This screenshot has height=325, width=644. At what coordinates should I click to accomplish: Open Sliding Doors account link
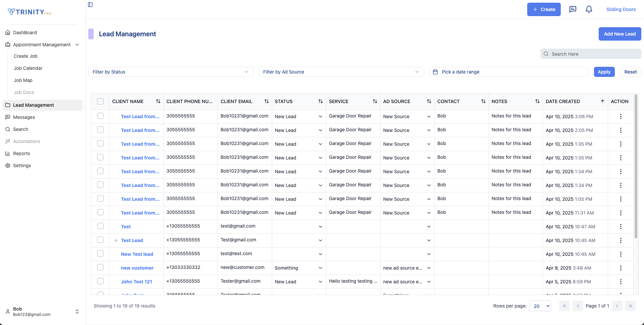(621, 9)
